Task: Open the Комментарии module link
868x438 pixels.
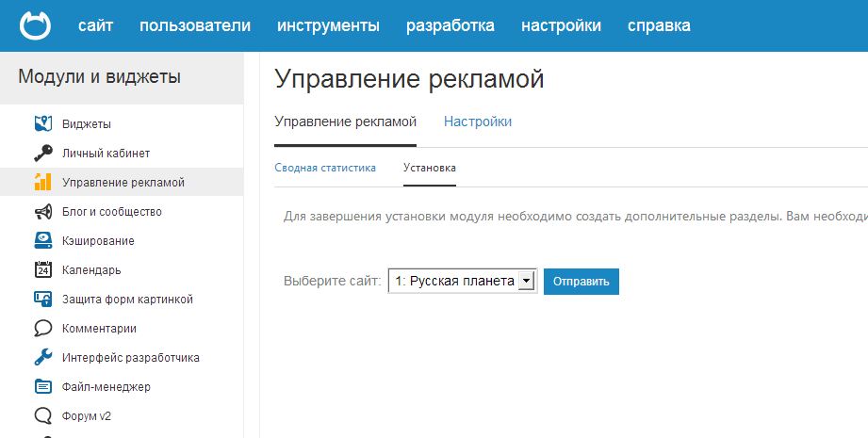Action: tap(99, 329)
